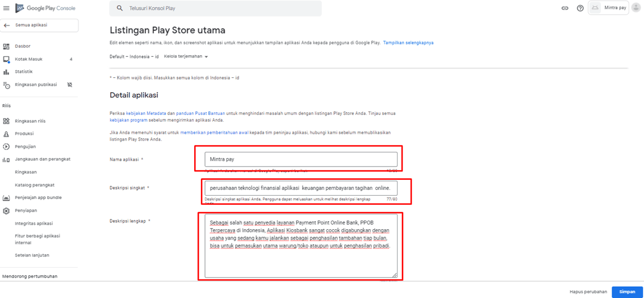Viewport: 644px width, 298px height.
Task: Click the Deskripsi singkat input field
Action: [301, 188]
